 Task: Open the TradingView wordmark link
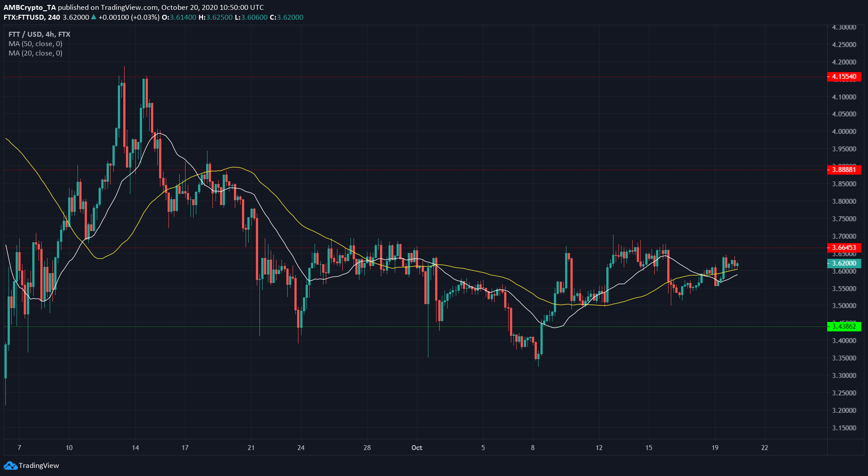[39, 466]
